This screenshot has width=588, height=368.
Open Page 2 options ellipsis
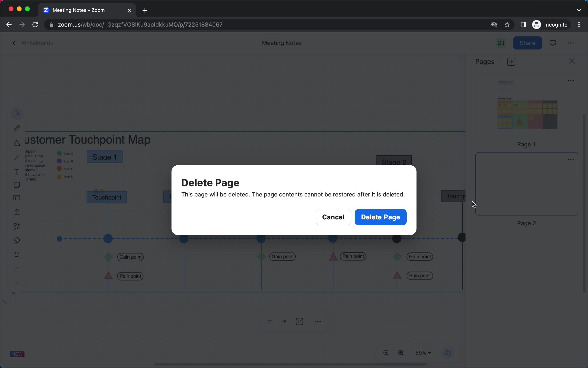click(570, 159)
